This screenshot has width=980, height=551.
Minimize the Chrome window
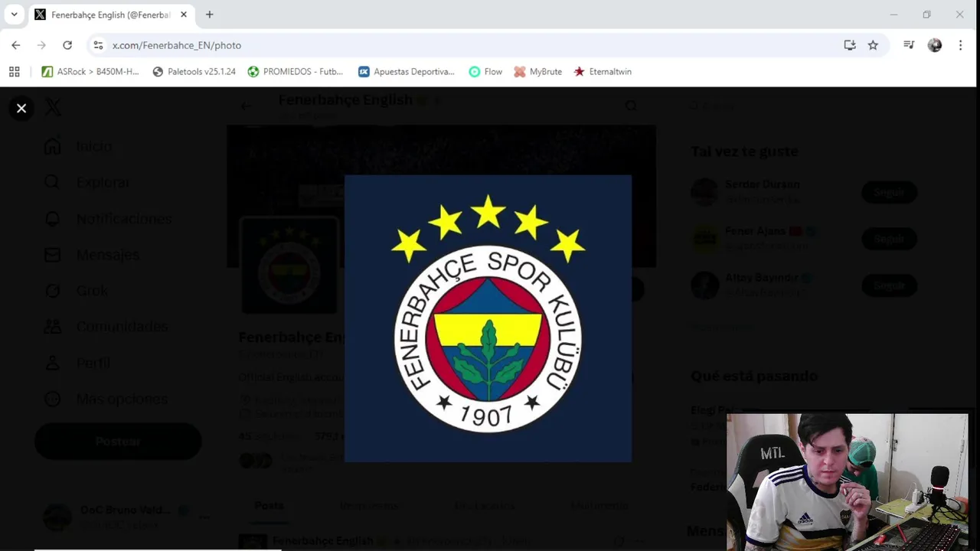pos(893,15)
